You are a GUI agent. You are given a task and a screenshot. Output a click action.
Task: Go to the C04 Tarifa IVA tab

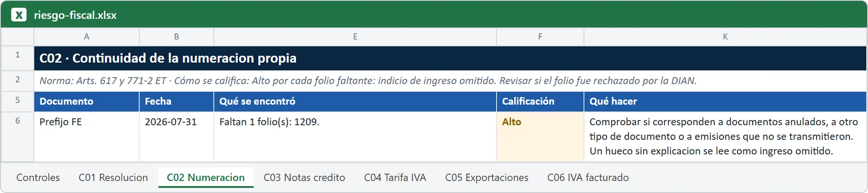coord(395,177)
